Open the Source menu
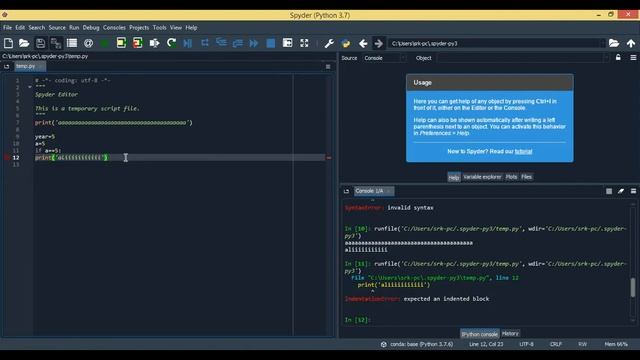 57,28
